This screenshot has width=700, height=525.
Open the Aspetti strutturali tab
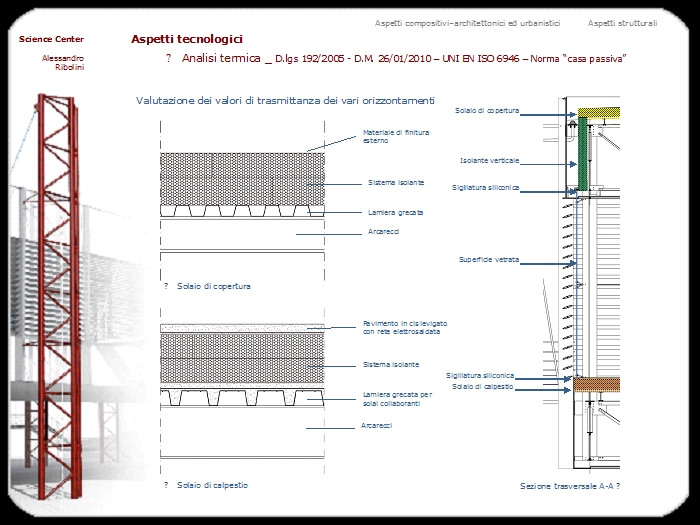pyautogui.click(x=622, y=22)
